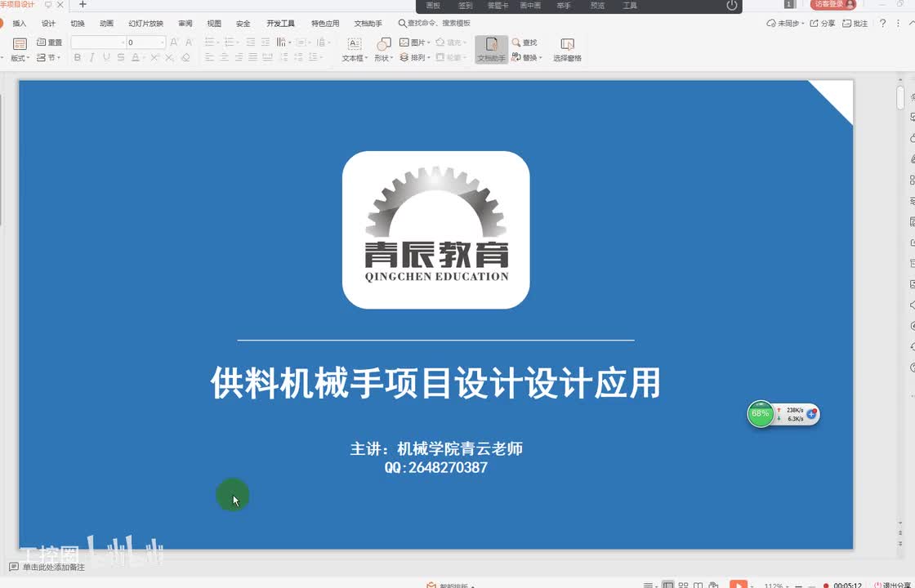The image size is (915, 588).
Task: Click the 查找命令 search command box
Action: pyautogui.click(x=435, y=24)
